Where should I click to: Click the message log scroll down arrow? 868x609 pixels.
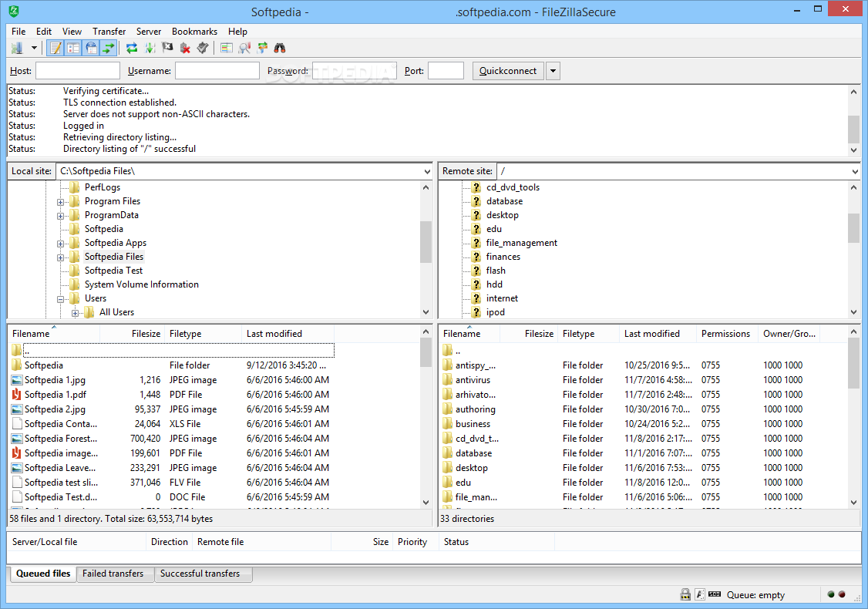click(853, 150)
